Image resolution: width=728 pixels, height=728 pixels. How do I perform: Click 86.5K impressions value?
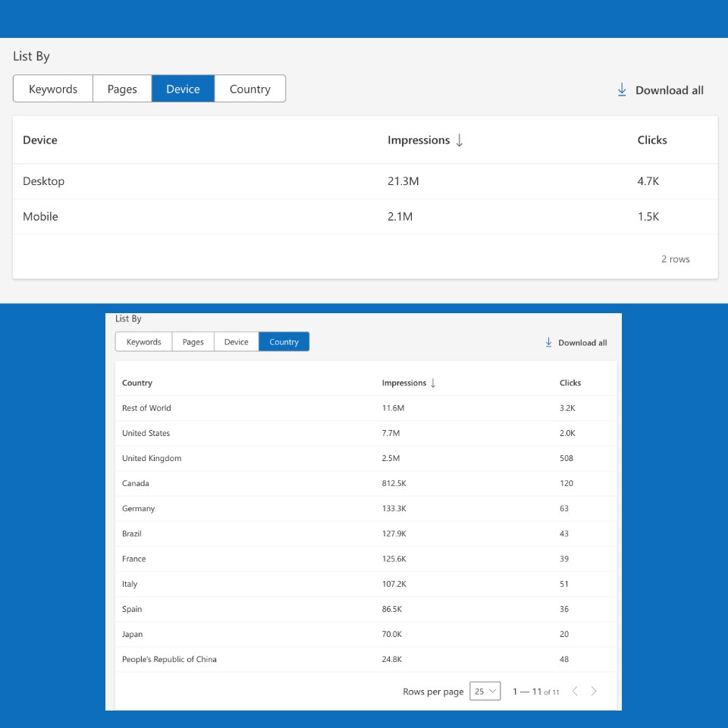(392, 609)
